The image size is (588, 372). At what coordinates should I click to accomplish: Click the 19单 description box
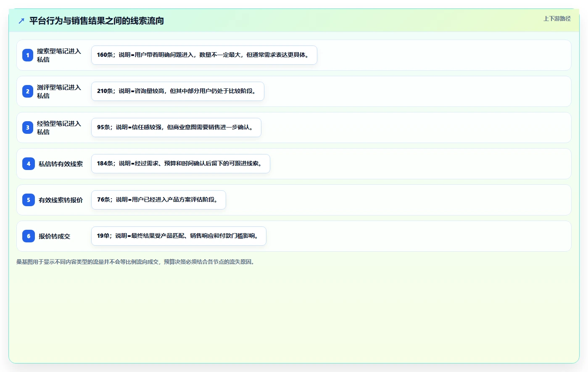(179, 236)
